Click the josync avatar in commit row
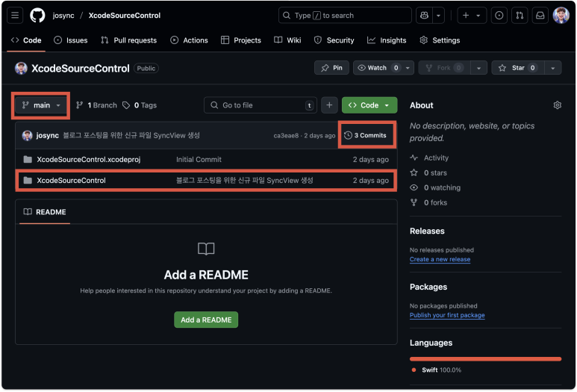The width and height of the screenshot is (577, 392). tap(27, 135)
